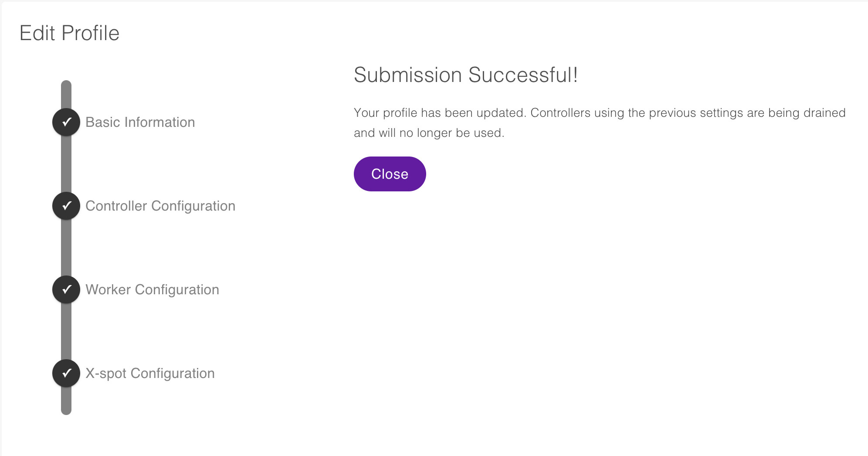
Task: Select the Basic Information step label
Action: (140, 122)
